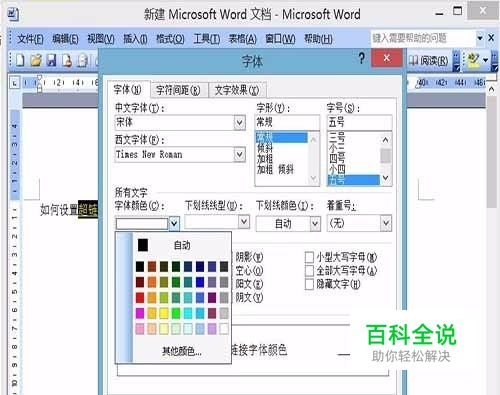Click the help question mark in Font dialog
500x395 pixels.
[x=361, y=58]
